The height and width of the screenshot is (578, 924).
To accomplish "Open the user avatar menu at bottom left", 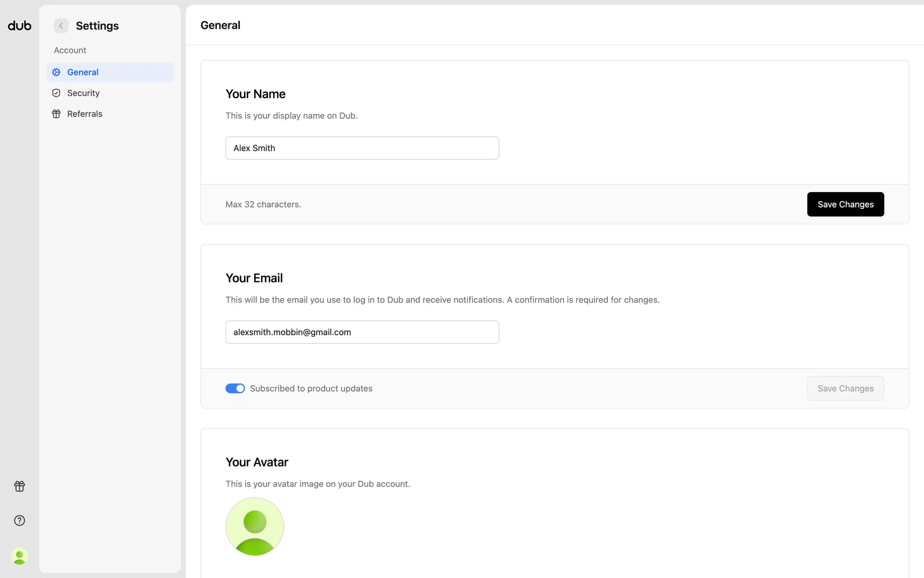I will pyautogui.click(x=19, y=556).
